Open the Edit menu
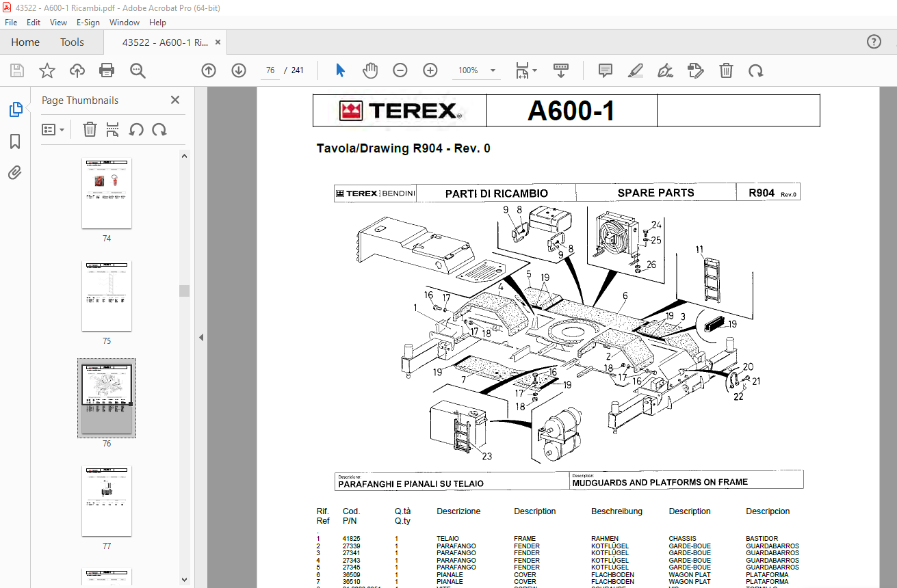This screenshot has width=897, height=588. (34, 23)
